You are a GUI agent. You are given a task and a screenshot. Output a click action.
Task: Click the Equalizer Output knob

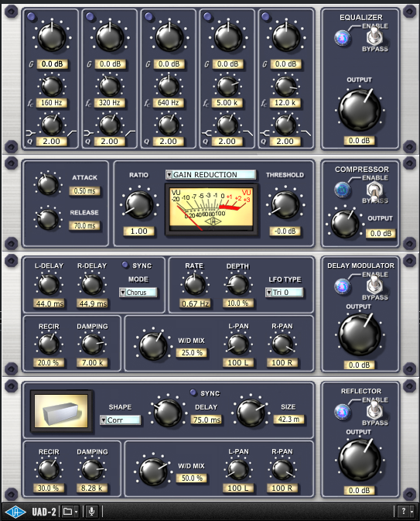tap(360, 110)
